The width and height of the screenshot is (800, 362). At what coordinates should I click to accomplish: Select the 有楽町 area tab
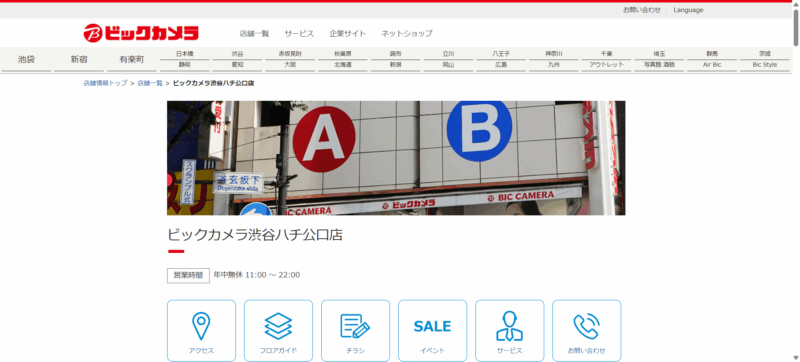coord(132,60)
